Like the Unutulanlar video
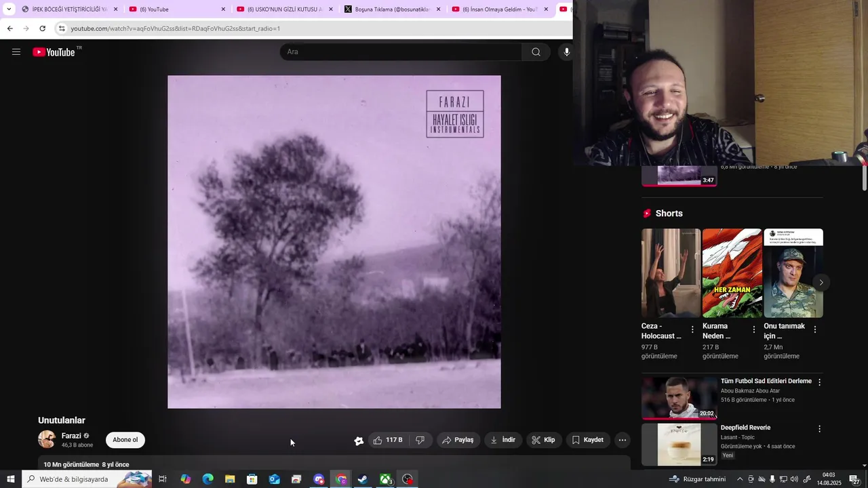The image size is (868, 488). pos(388,440)
